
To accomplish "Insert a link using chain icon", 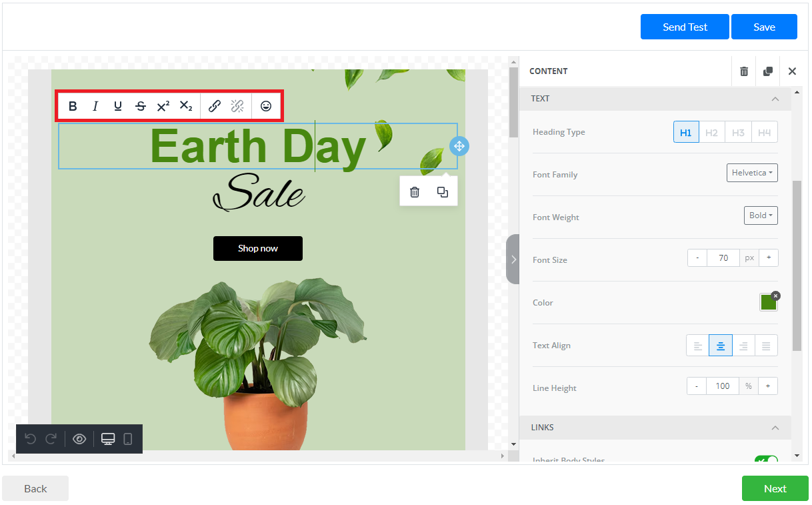I will pyautogui.click(x=215, y=106).
